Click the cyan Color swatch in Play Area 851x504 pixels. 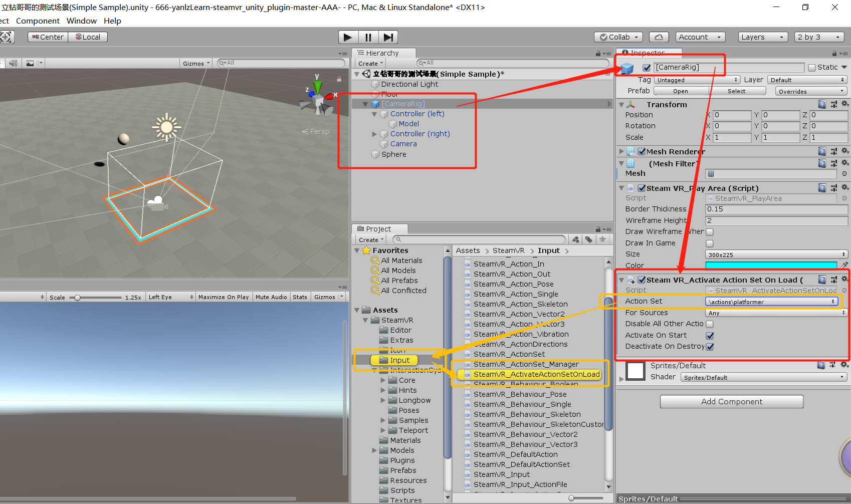(x=770, y=265)
